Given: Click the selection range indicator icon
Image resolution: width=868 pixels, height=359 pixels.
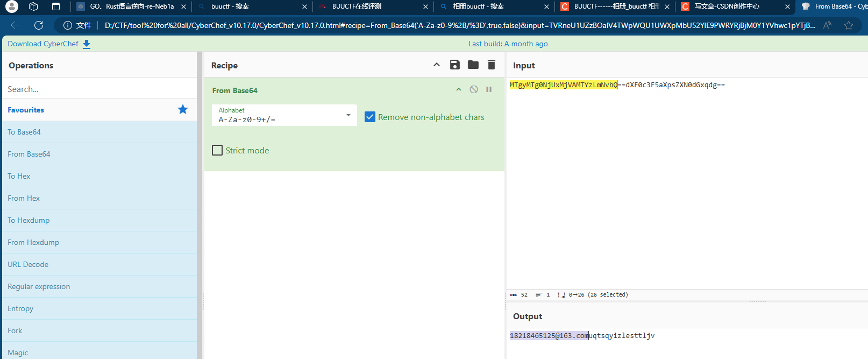Looking at the screenshot, I should coord(561,295).
